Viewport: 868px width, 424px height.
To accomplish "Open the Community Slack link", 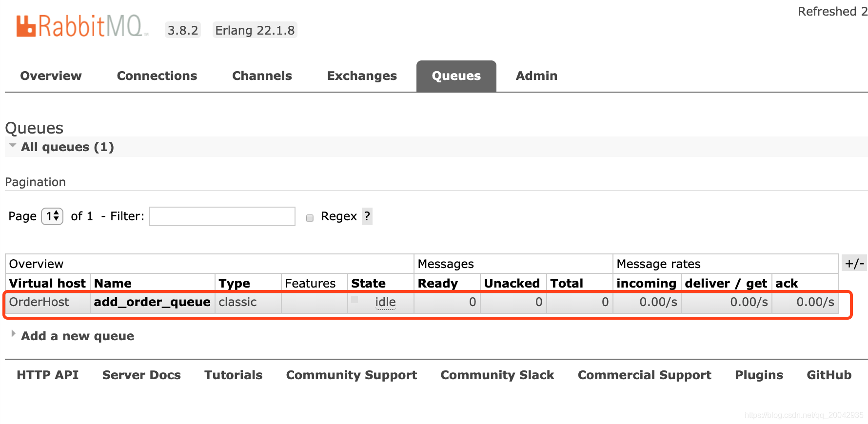I will pos(497,375).
